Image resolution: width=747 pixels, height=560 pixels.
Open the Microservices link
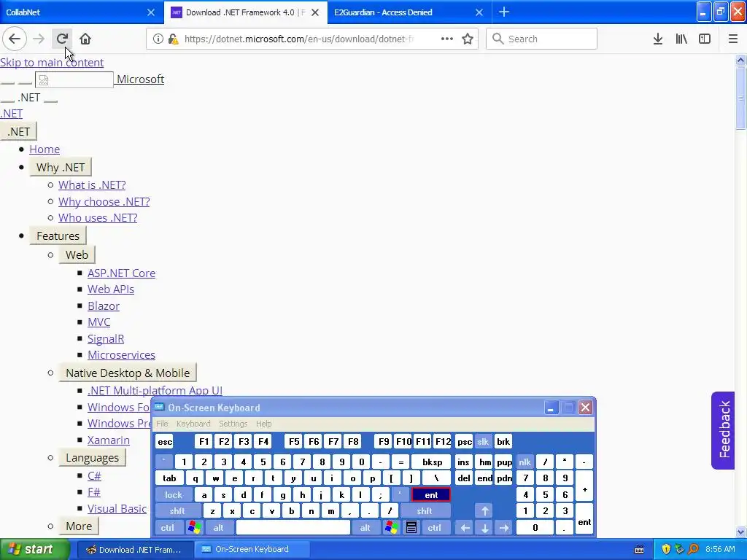tap(122, 355)
